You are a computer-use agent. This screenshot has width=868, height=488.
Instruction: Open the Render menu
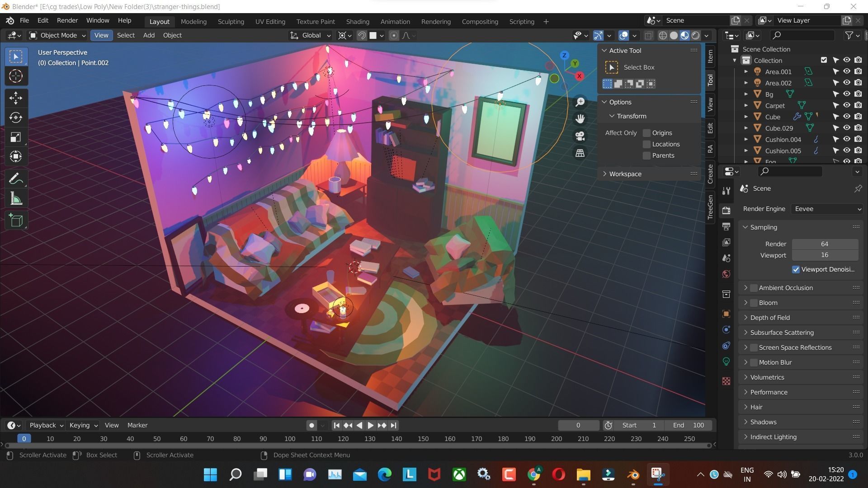[x=67, y=20]
